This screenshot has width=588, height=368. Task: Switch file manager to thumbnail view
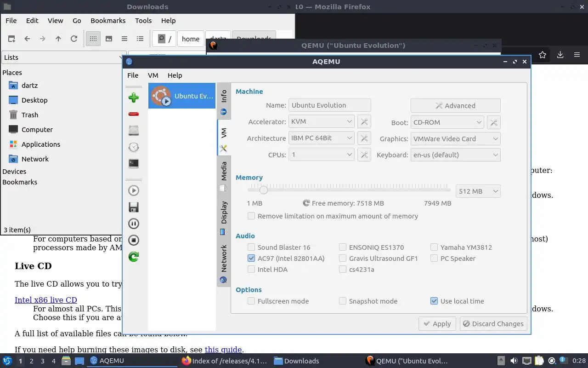coord(109,39)
